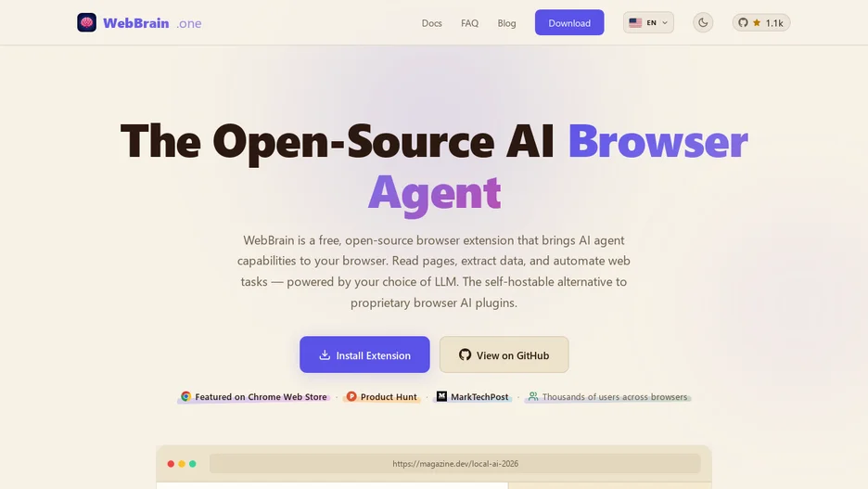The image size is (868, 489).
Task: Open the Product Hunt link
Action: [x=381, y=396]
